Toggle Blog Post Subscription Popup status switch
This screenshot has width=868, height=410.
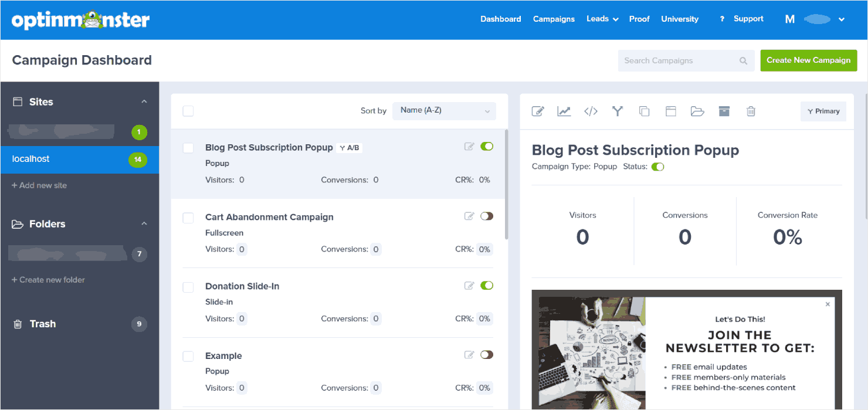pyautogui.click(x=487, y=146)
